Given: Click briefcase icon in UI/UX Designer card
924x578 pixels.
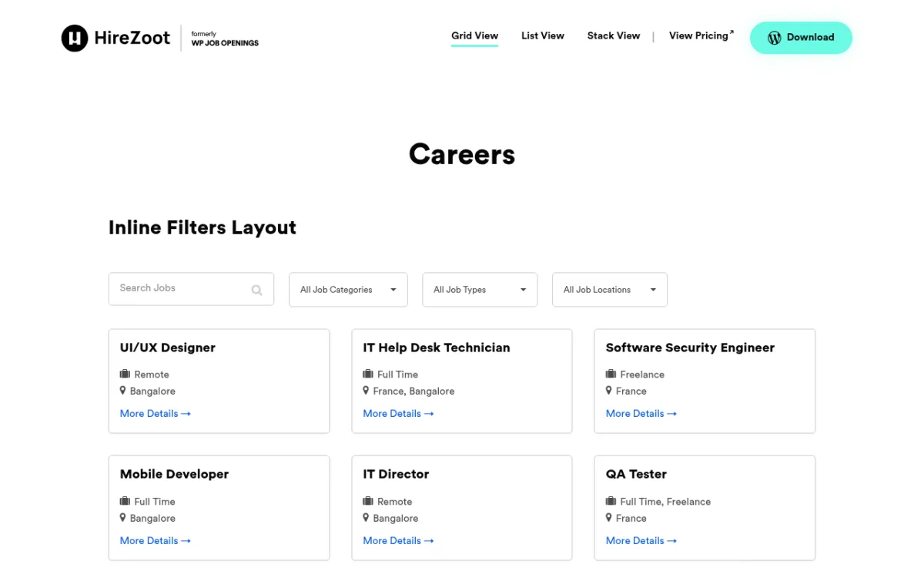Looking at the screenshot, I should pos(125,374).
